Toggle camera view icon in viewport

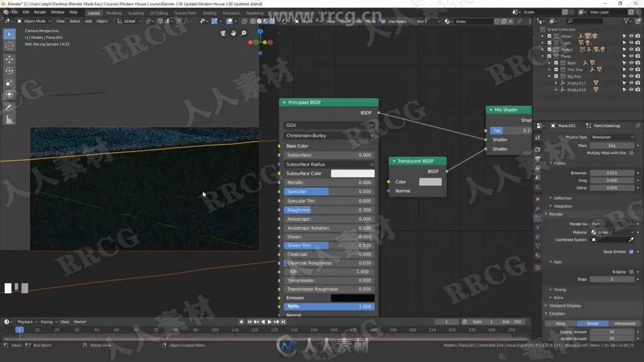[x=223, y=33]
